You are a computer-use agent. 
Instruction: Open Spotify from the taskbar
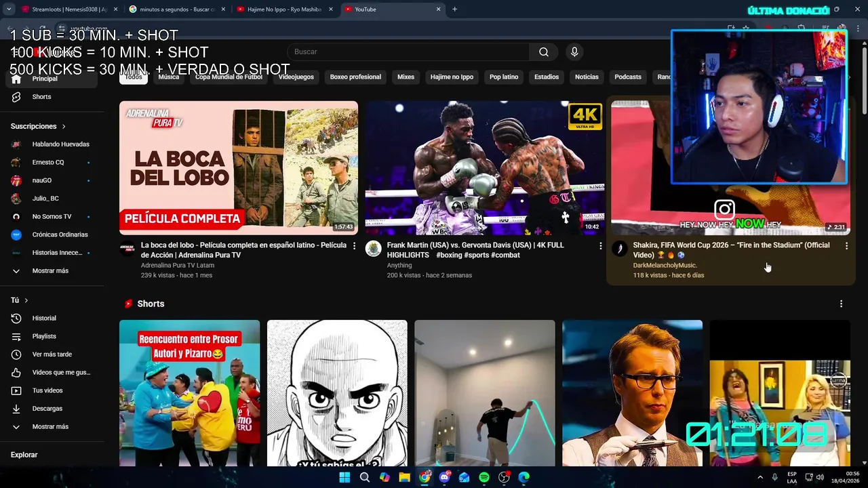pos(484,477)
